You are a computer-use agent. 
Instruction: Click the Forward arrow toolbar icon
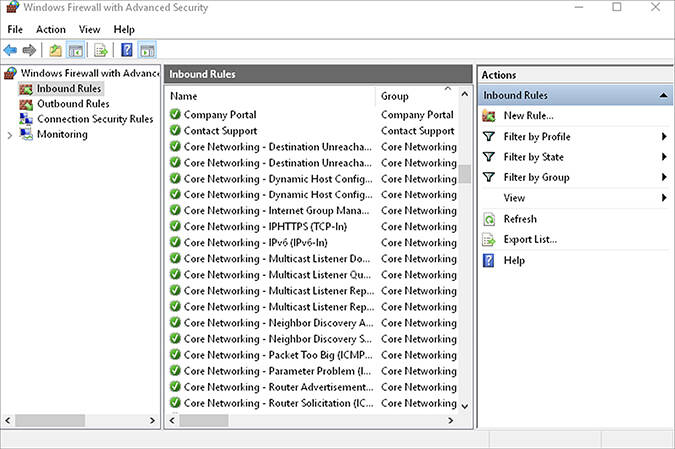tap(29, 50)
